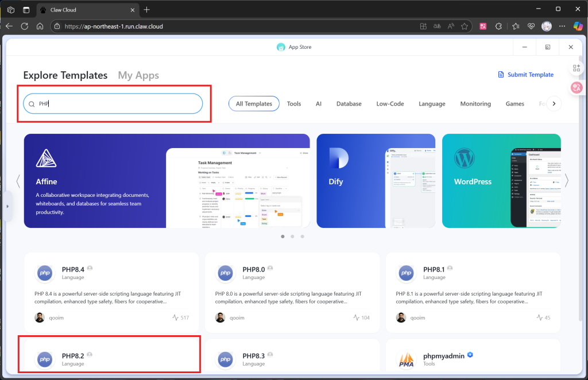Click the template search field containing PHP
Screen dimensions: 588x380
click(113, 103)
